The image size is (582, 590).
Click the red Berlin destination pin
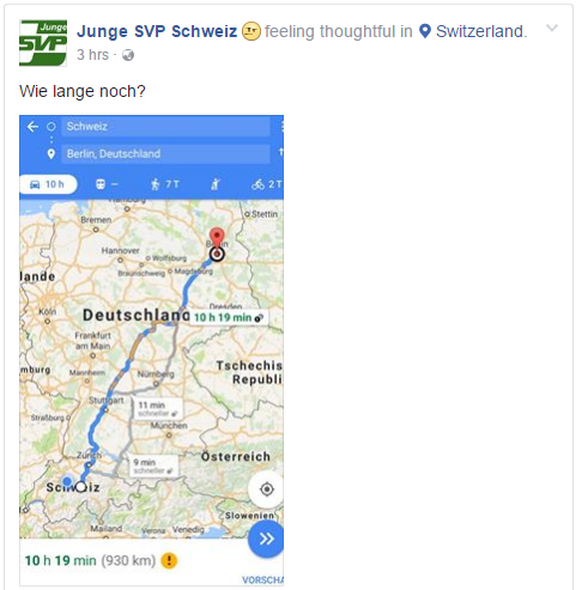point(217,239)
